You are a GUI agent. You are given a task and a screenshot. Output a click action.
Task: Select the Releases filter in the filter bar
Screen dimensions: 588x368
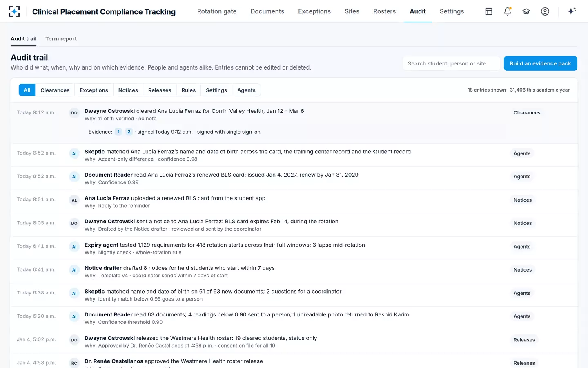pyautogui.click(x=160, y=90)
